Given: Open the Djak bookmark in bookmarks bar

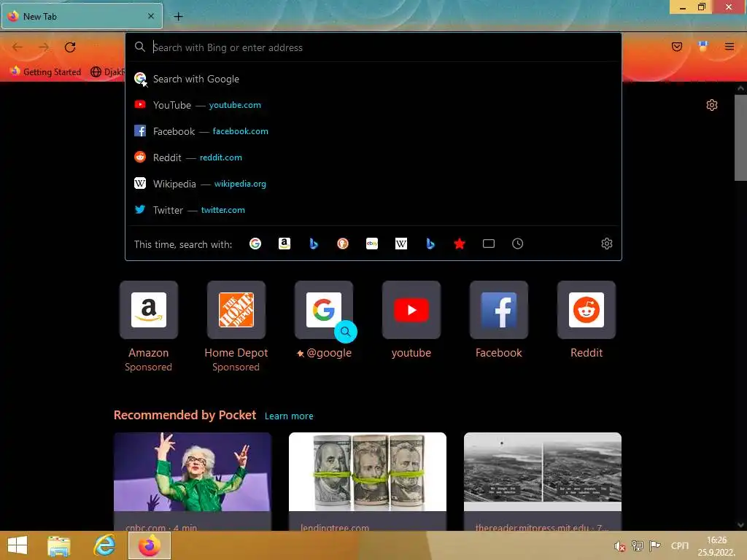Looking at the screenshot, I should tap(107, 72).
